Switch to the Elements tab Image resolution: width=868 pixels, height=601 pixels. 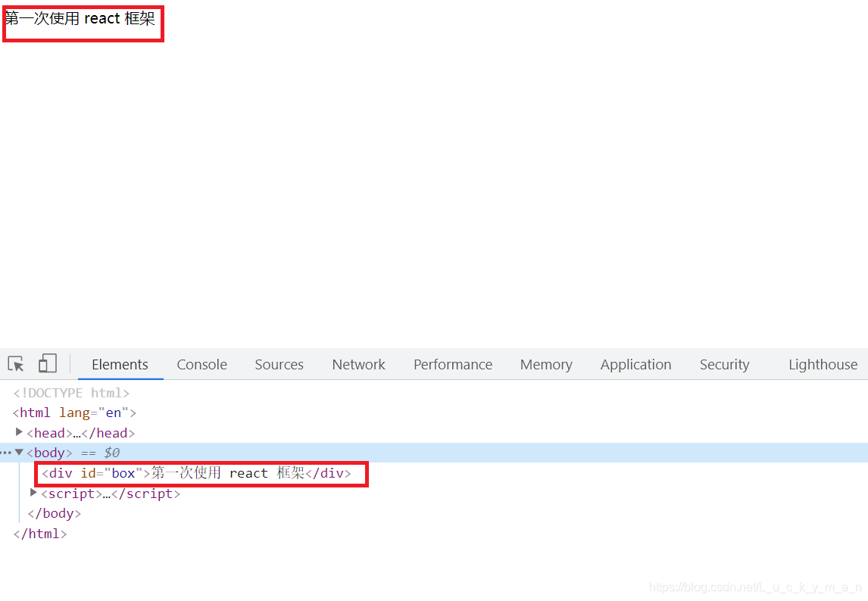coord(120,365)
